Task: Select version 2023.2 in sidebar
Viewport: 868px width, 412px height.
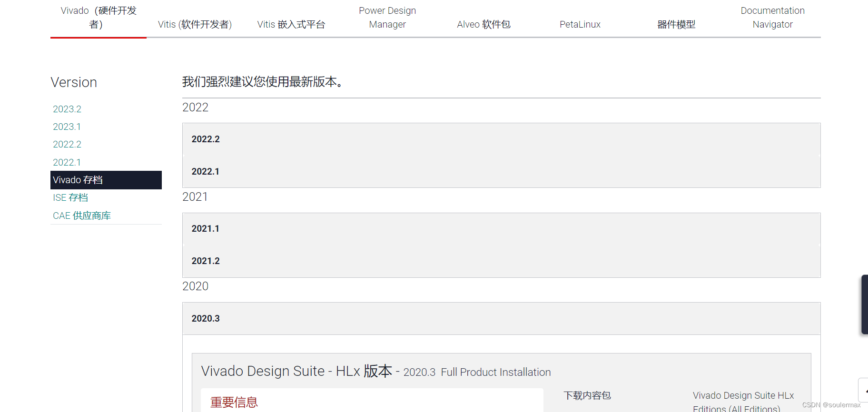Action: tap(67, 109)
